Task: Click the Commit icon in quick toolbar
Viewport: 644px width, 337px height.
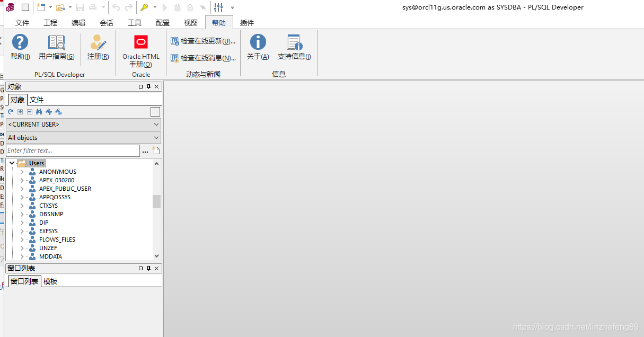Action: [177, 7]
